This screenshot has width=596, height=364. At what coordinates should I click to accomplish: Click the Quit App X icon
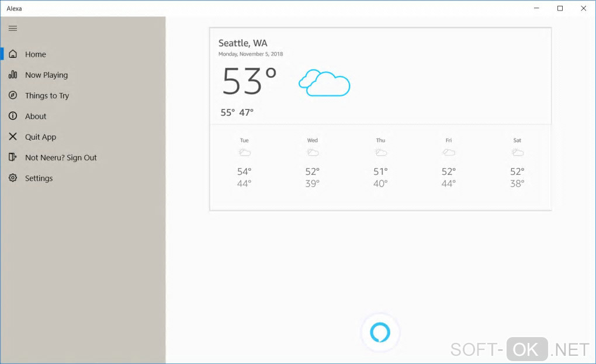[13, 137]
